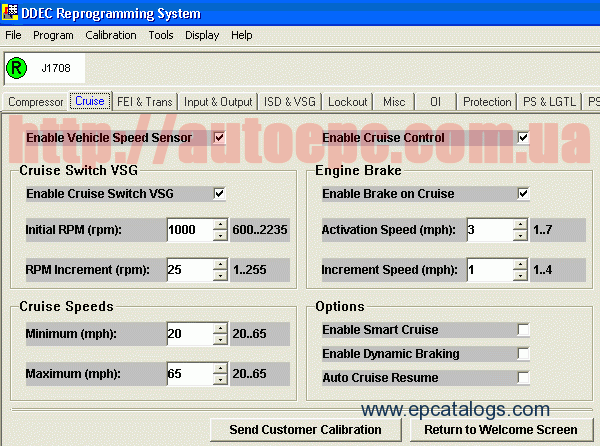Increase RPM Increment with up arrow
The width and height of the screenshot is (600, 446).
pyautogui.click(x=220, y=264)
